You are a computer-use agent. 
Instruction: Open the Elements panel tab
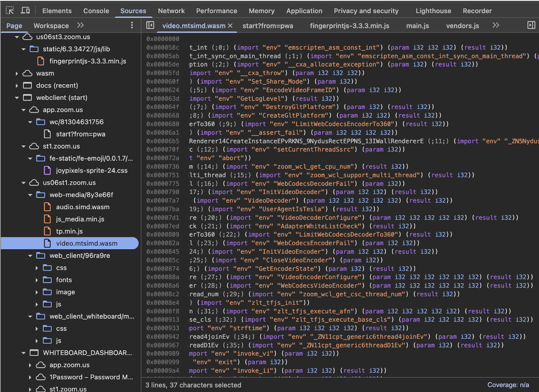(x=57, y=11)
